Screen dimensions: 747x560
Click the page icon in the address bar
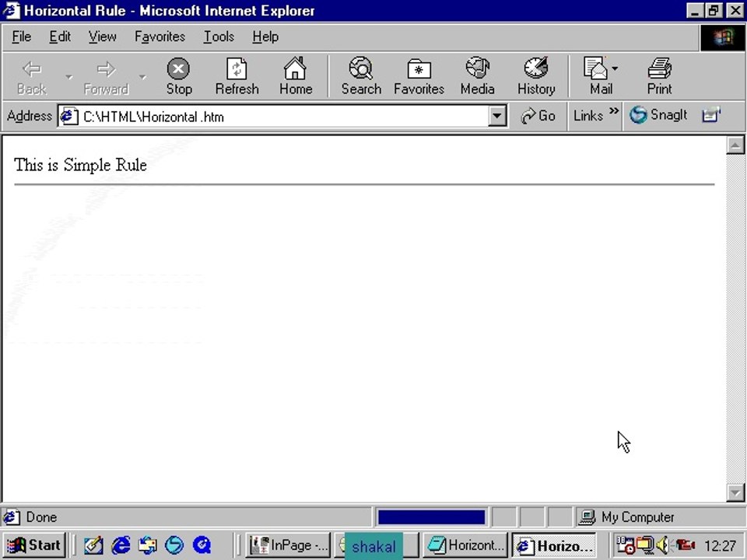[69, 117]
